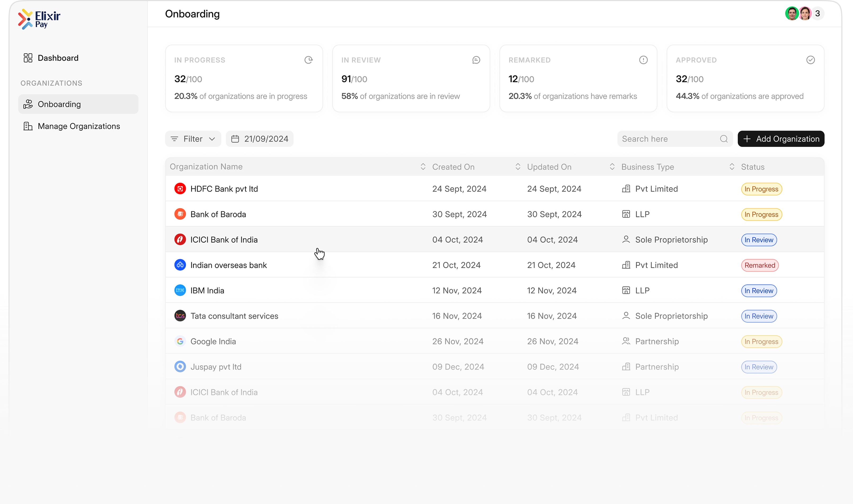853x504 pixels.
Task: Click the first Bank of Baroda logo icon
Action: [x=180, y=214]
